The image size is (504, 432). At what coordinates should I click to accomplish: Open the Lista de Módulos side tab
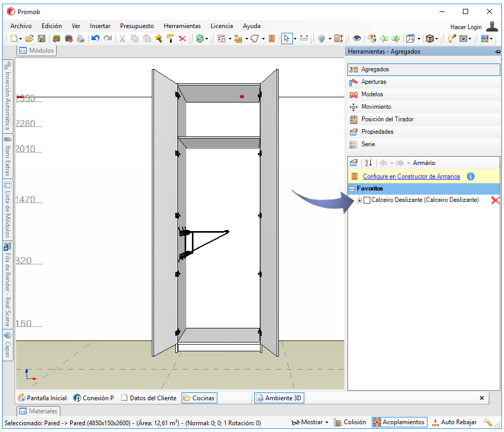coord(8,210)
